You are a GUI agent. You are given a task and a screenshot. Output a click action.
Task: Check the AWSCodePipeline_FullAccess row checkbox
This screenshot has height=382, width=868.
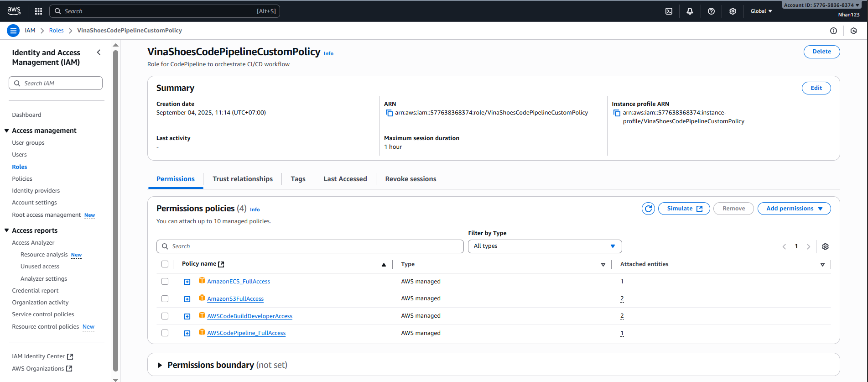[165, 333]
